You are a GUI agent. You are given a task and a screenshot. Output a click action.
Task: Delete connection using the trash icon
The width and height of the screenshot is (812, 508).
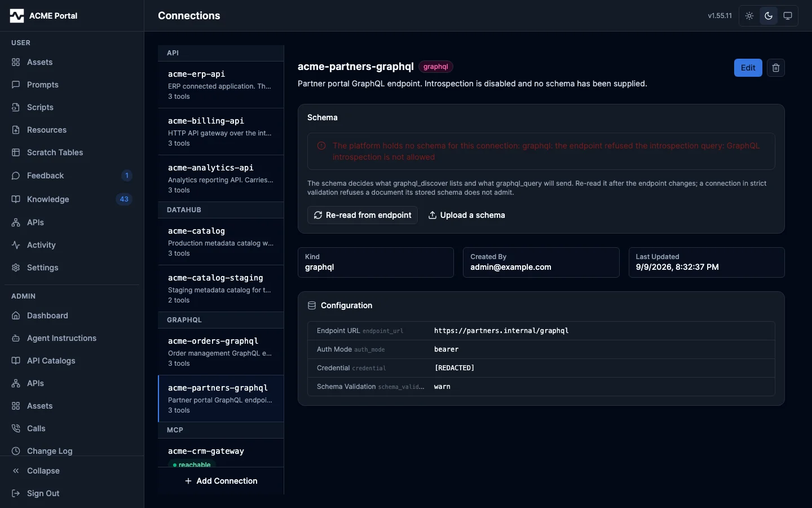click(776, 68)
